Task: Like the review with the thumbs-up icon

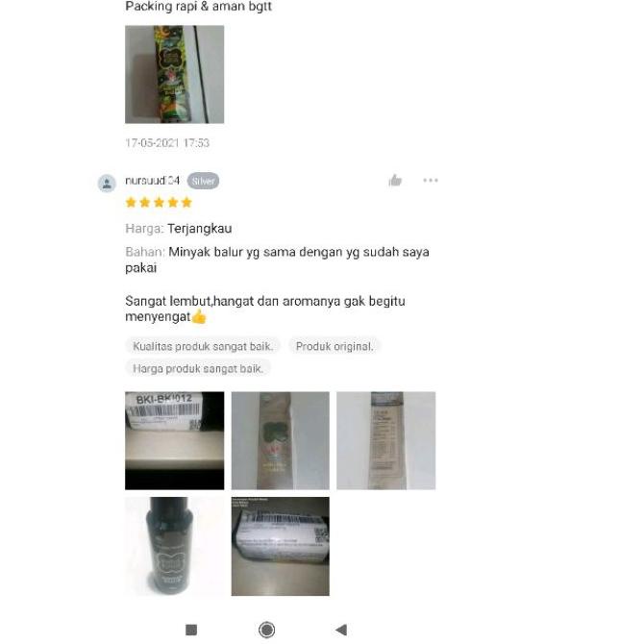Action: [x=395, y=181]
